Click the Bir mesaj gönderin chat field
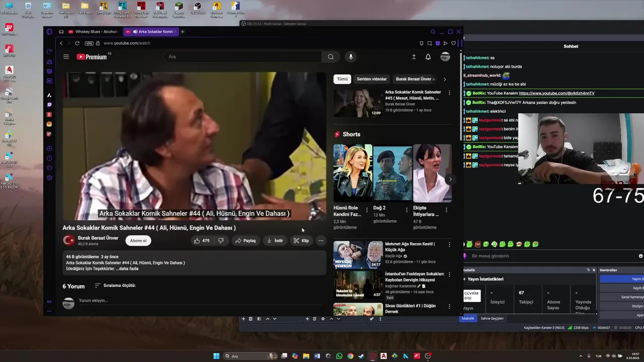The width and height of the screenshot is (644, 362). click(553, 256)
